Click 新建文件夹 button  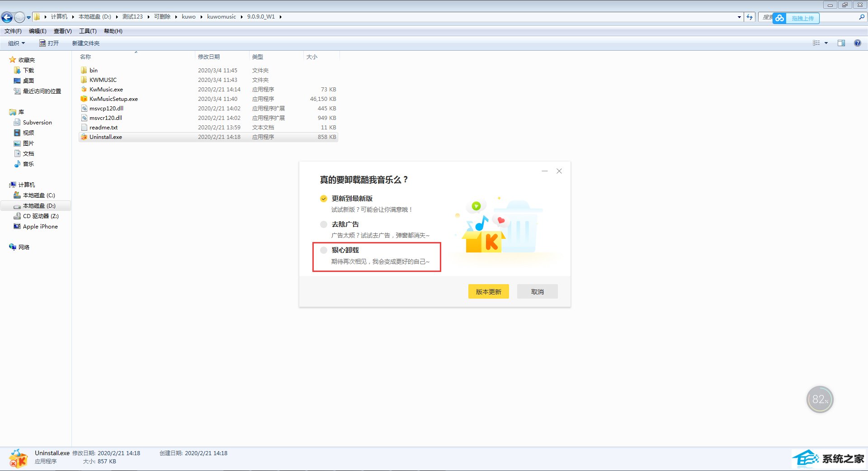(86, 43)
